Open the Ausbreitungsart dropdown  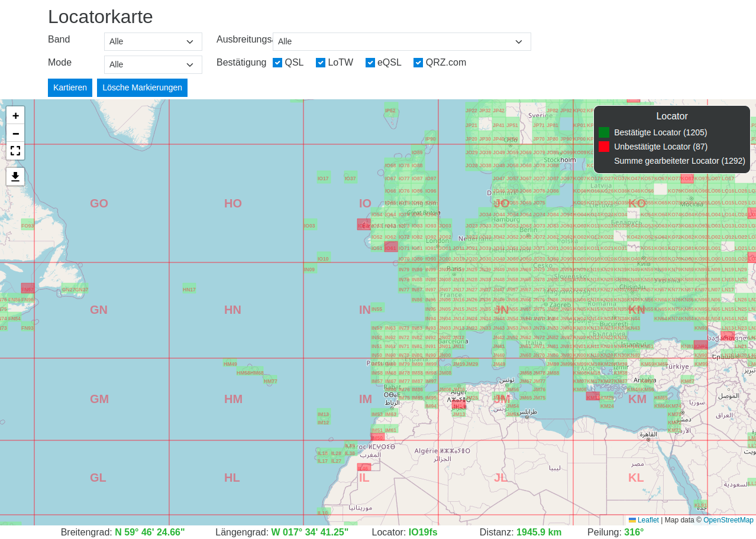(x=401, y=42)
